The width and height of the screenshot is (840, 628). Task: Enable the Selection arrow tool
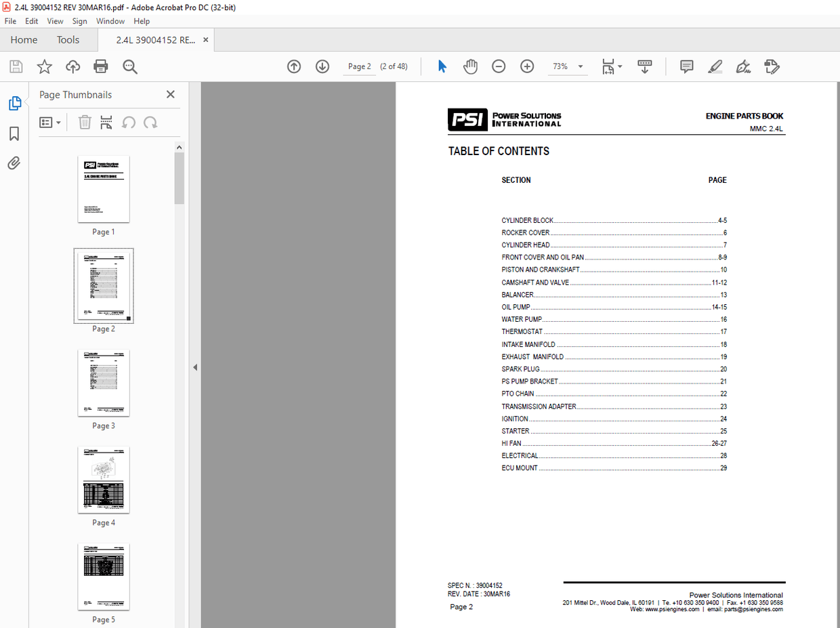pos(442,66)
